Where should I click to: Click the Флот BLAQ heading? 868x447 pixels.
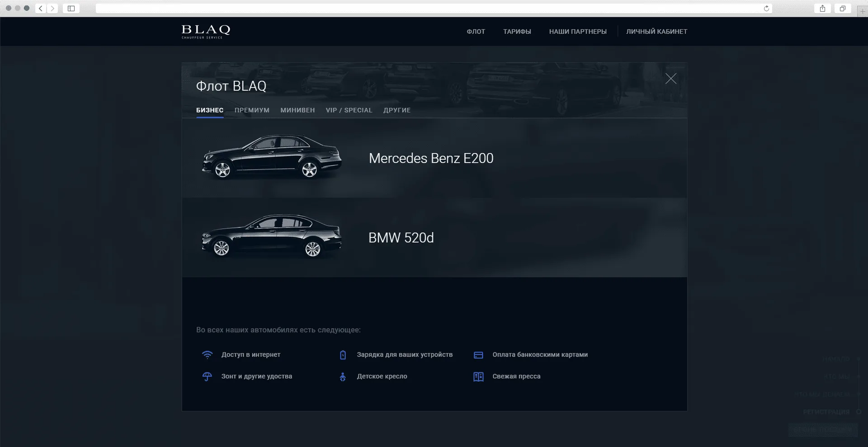pyautogui.click(x=231, y=86)
